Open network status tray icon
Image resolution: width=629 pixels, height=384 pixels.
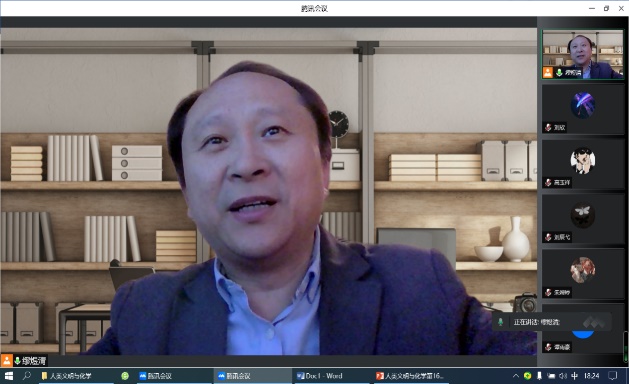pos(551,376)
